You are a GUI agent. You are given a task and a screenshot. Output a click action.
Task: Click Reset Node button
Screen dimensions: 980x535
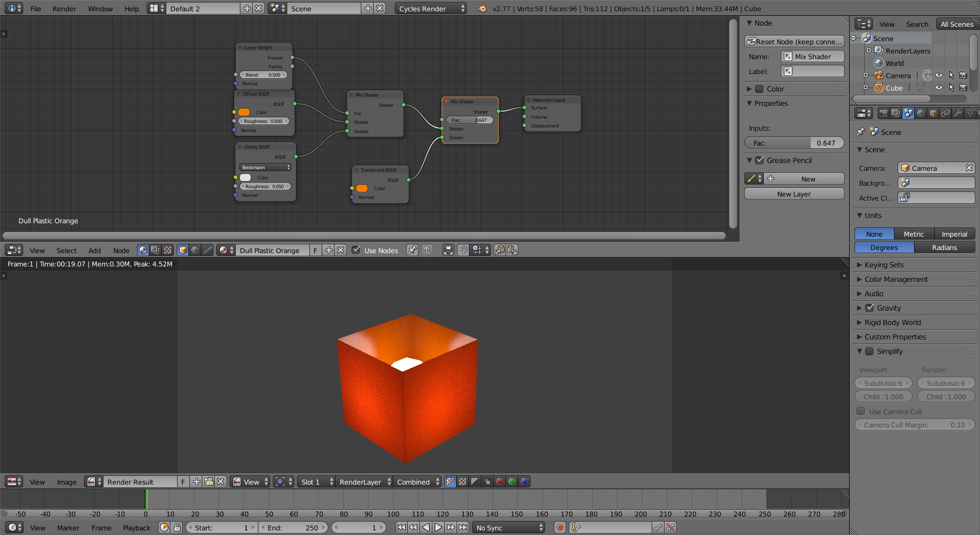click(x=794, y=41)
